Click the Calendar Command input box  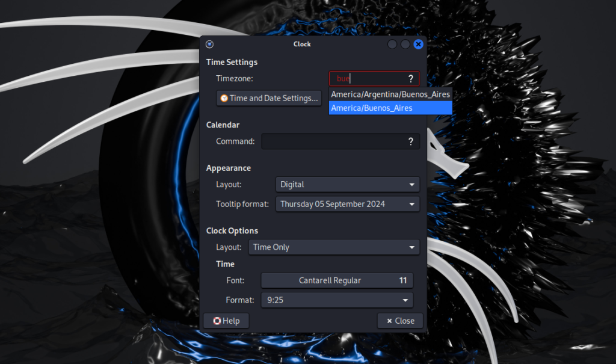pyautogui.click(x=334, y=141)
